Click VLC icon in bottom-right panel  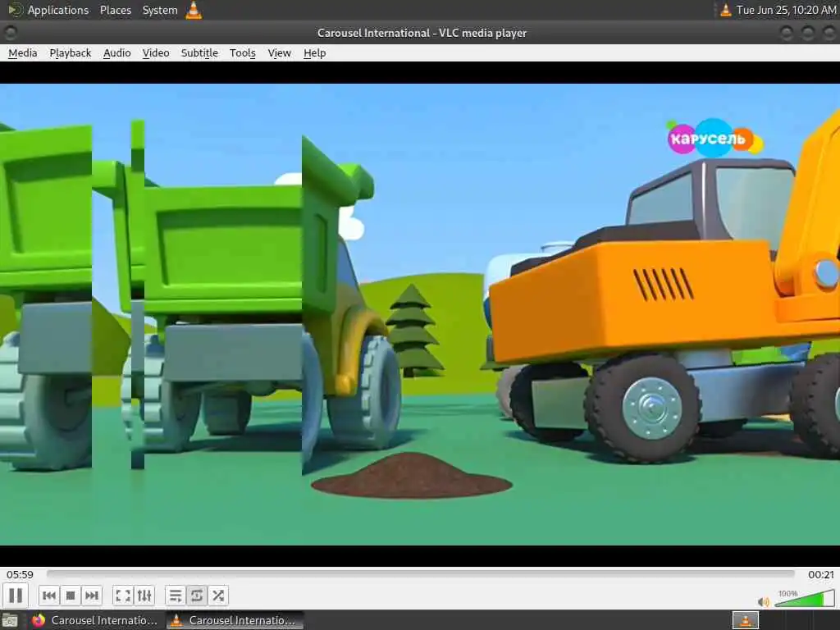745,620
